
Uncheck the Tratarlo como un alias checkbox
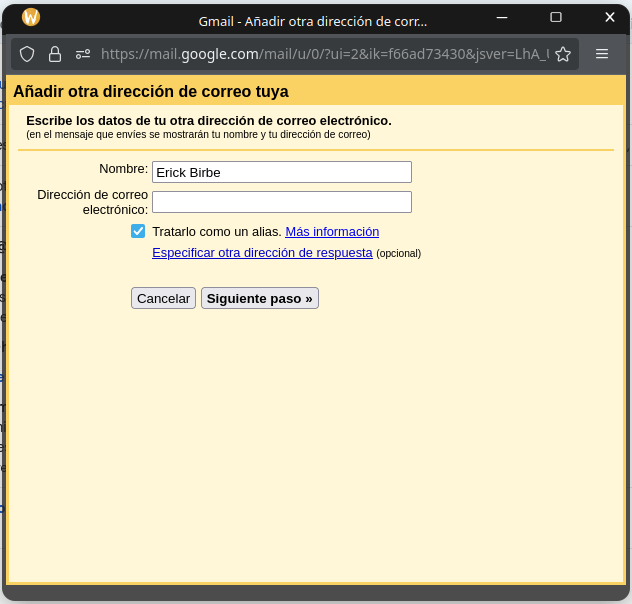[x=138, y=231]
